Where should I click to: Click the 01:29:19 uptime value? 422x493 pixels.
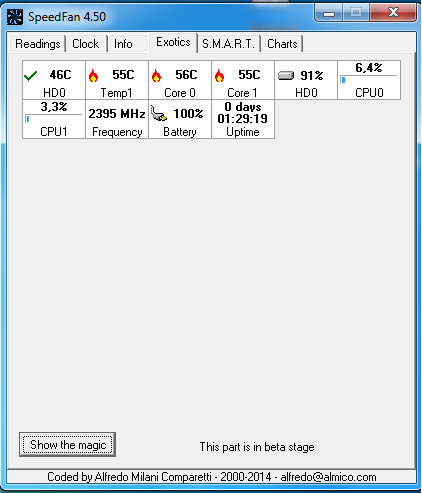coord(243,119)
